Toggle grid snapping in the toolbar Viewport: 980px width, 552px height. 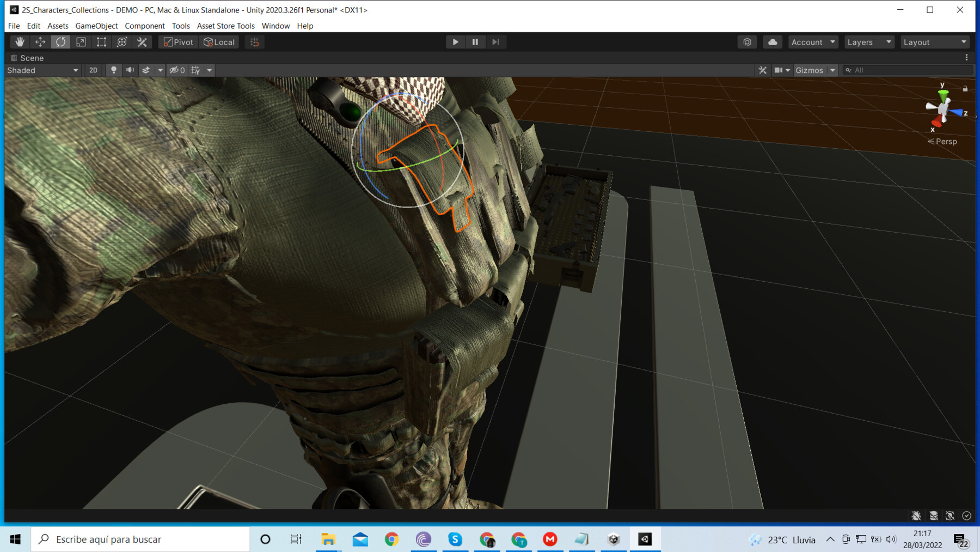(255, 42)
